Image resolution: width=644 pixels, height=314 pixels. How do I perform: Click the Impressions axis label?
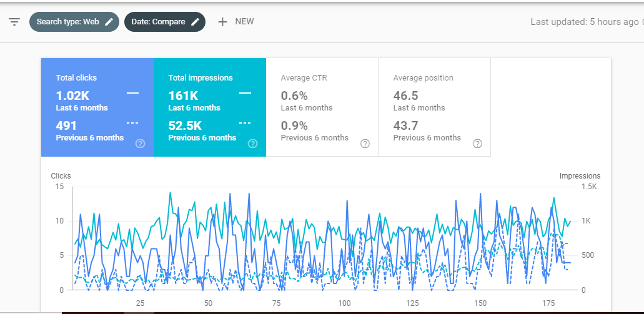[x=580, y=176]
